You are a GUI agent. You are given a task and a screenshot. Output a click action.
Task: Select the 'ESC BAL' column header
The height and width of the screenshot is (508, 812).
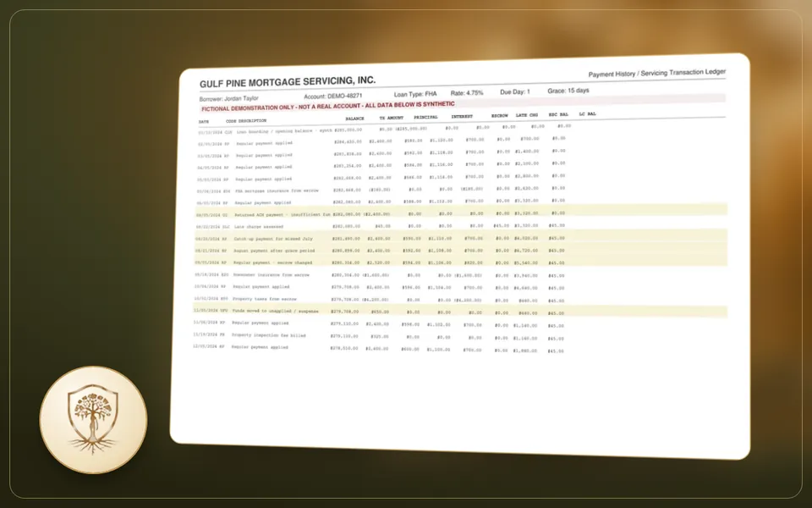(x=558, y=114)
